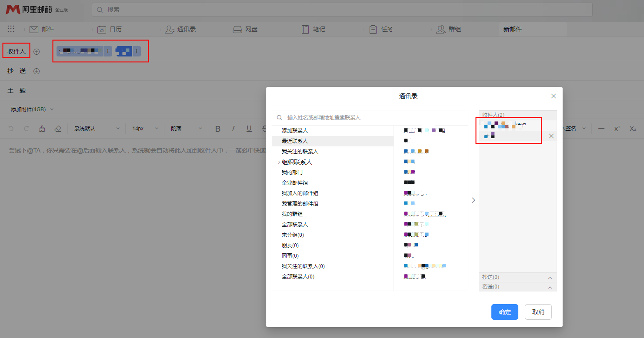
Task: Click the undo icon in the editor toolbar
Action: [x=11, y=129]
